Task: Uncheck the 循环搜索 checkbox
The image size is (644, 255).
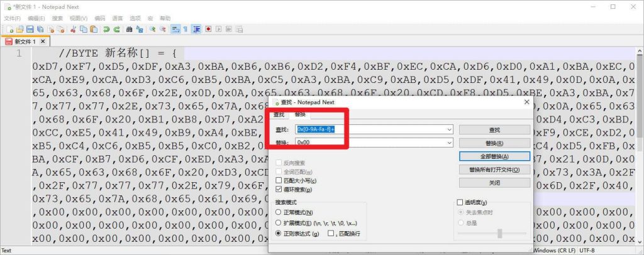Action: click(x=279, y=189)
